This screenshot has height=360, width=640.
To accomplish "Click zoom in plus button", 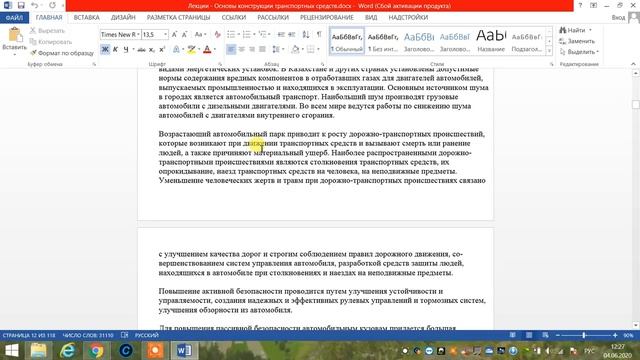I will pyautogui.click(x=615, y=335).
